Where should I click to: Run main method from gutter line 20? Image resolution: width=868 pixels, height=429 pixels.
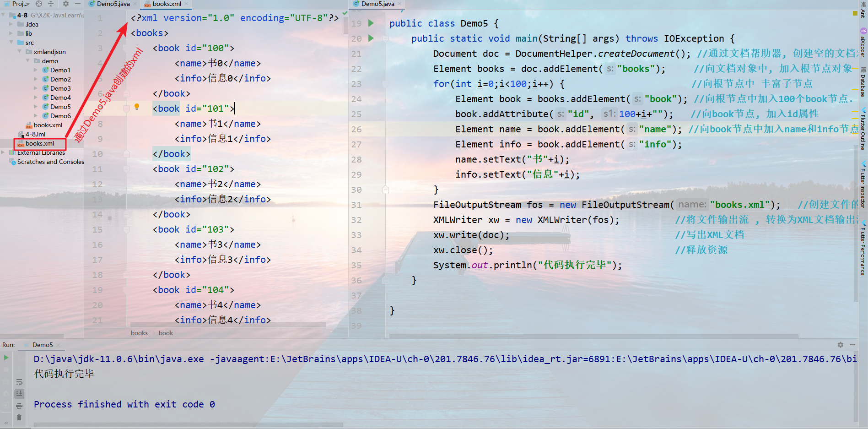pos(371,38)
